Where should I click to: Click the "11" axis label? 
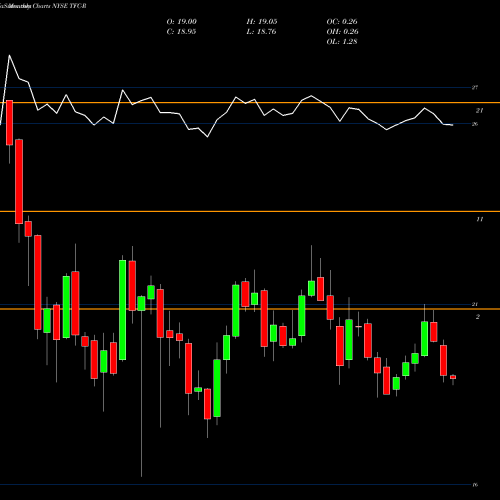[479, 219]
